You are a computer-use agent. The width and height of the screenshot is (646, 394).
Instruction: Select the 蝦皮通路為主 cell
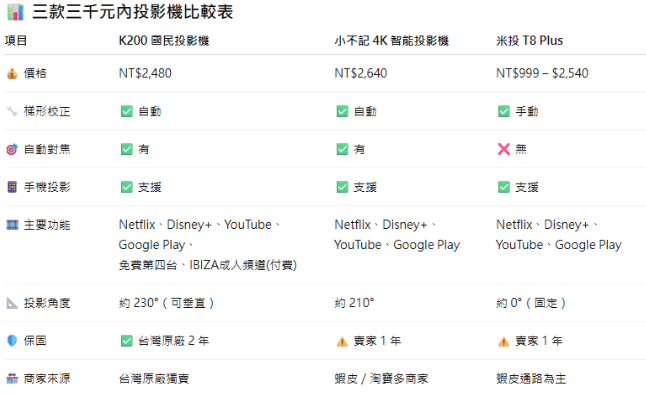[x=531, y=378]
